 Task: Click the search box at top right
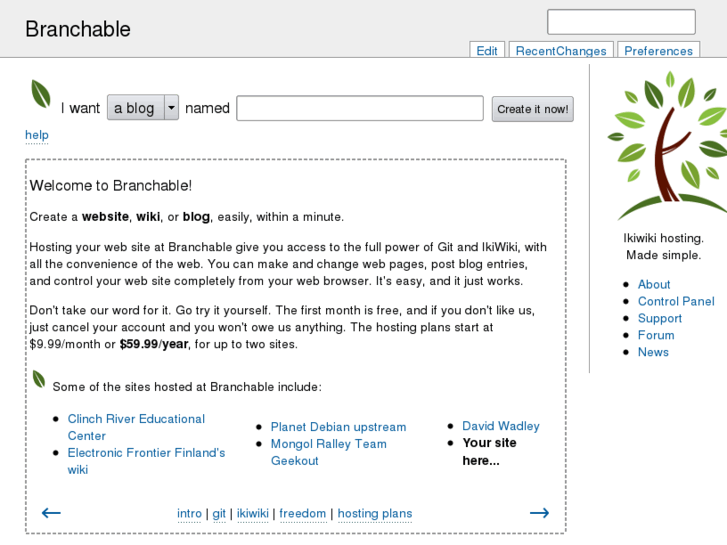(x=620, y=21)
